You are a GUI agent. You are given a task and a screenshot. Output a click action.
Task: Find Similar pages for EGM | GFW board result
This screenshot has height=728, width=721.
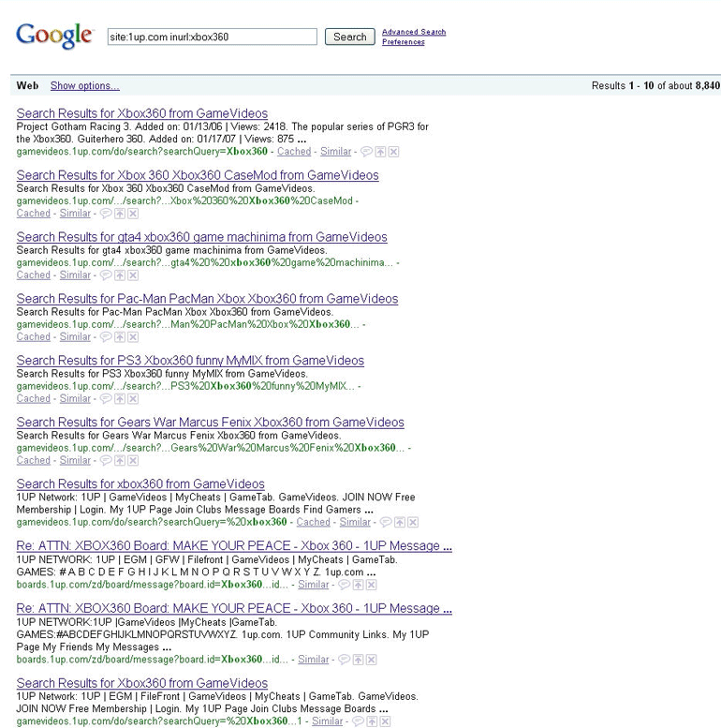(313, 585)
